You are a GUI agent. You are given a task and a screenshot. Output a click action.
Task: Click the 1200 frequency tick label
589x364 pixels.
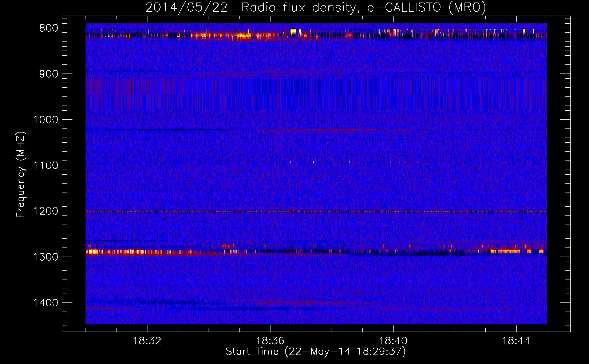(46, 211)
